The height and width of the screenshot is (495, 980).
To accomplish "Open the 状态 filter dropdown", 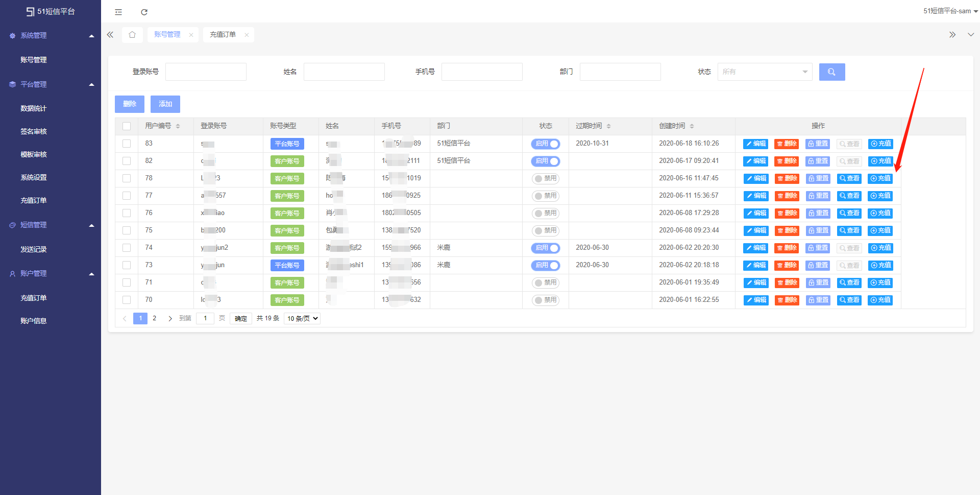I will tap(765, 72).
